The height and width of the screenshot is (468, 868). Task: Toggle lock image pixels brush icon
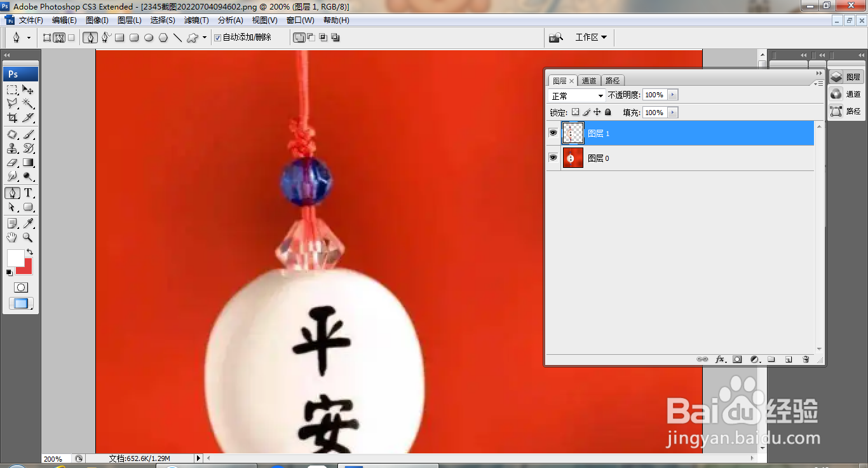pyautogui.click(x=587, y=112)
